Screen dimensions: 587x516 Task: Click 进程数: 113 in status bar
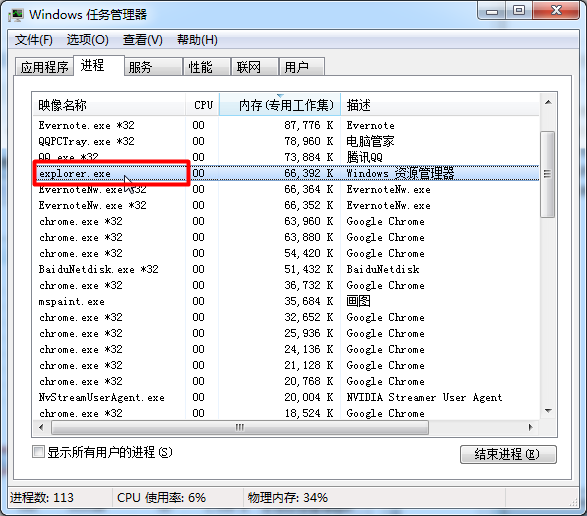42,498
